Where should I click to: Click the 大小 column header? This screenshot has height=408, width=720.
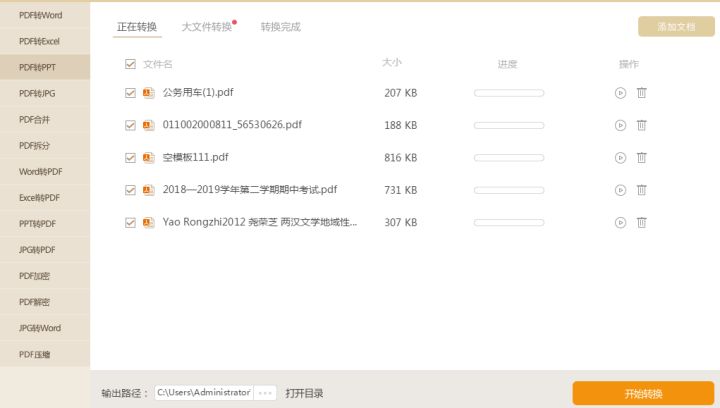coord(392,62)
